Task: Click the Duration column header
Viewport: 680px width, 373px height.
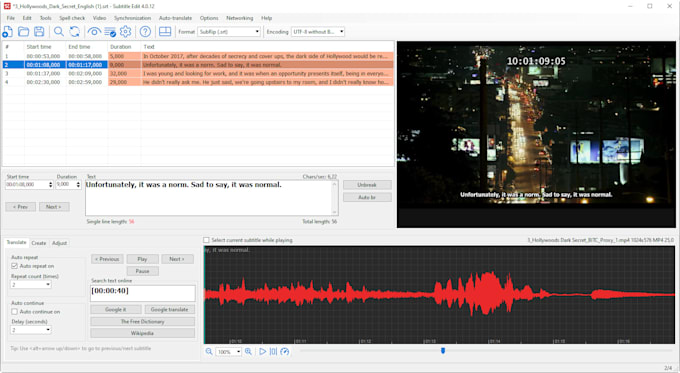Action: [x=124, y=46]
